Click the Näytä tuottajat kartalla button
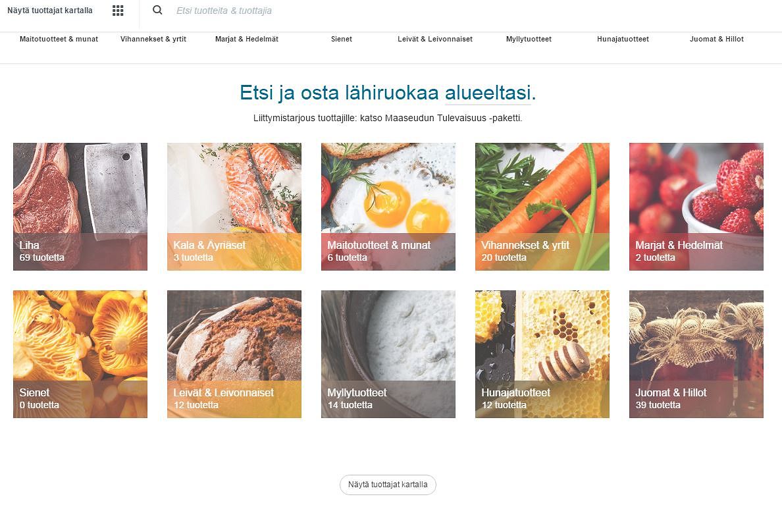782x532 pixels. [388, 485]
